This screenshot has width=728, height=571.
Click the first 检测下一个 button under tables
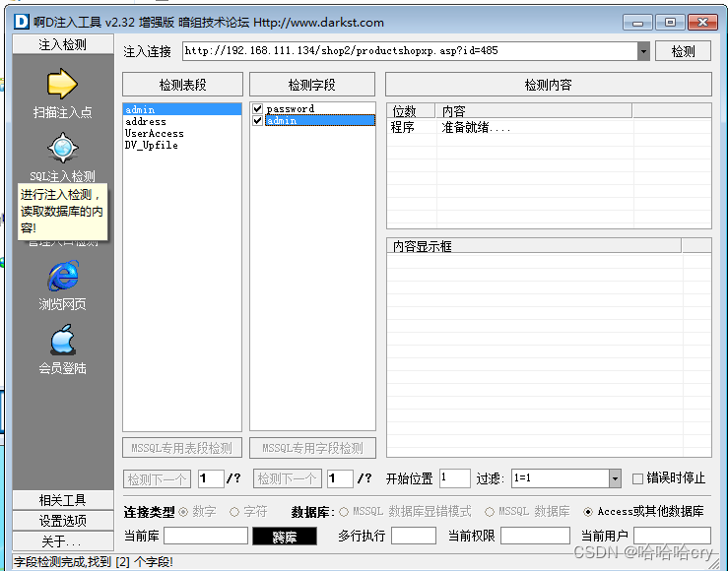157,478
